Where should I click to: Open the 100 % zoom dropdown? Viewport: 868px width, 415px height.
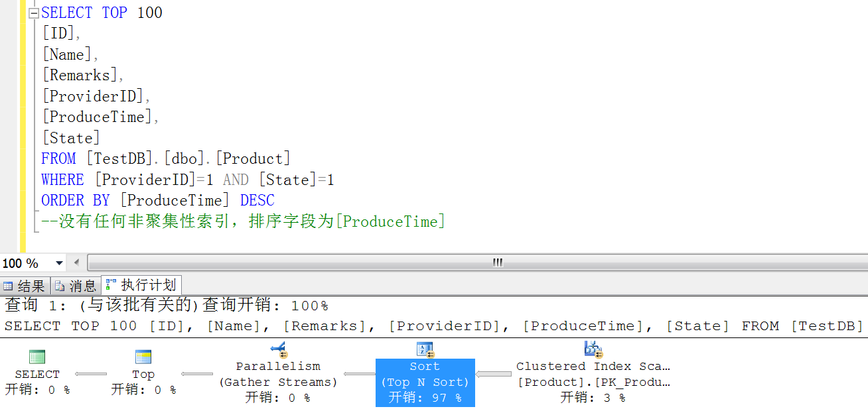59,263
